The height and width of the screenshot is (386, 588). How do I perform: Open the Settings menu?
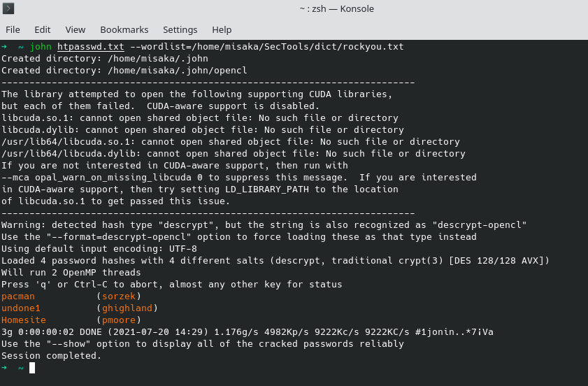[180, 29]
